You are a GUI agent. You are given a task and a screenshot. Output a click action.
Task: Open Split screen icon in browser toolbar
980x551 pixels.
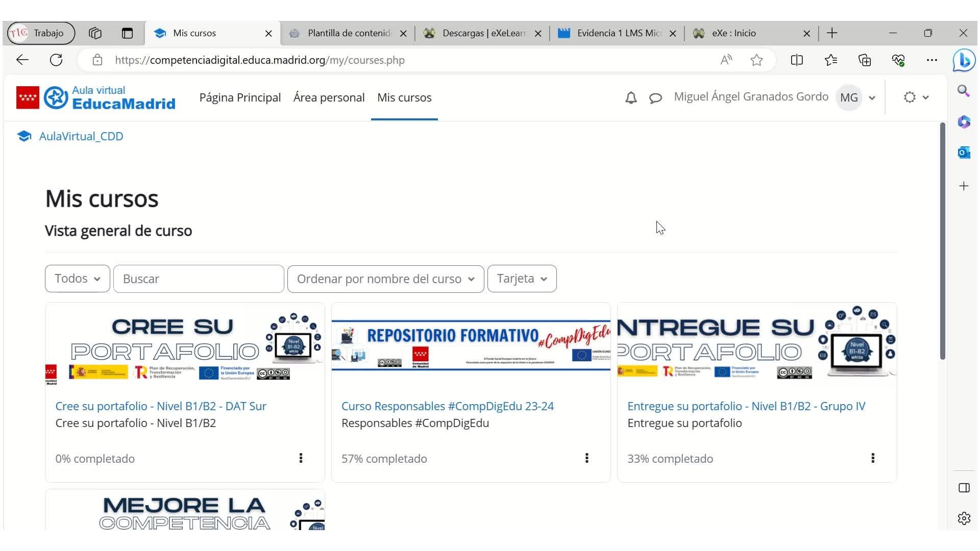(x=796, y=60)
